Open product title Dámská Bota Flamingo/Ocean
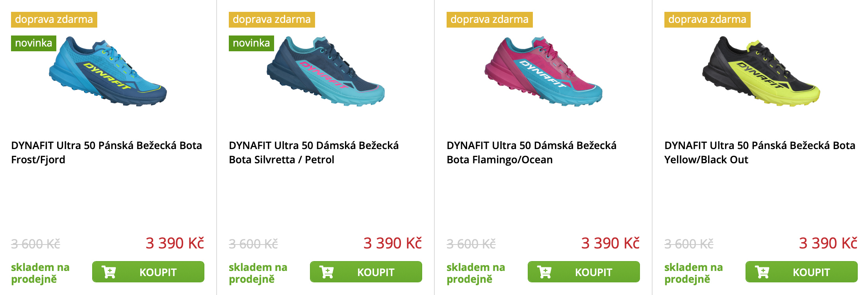Viewport: 868px width, 295px height. coord(532,153)
